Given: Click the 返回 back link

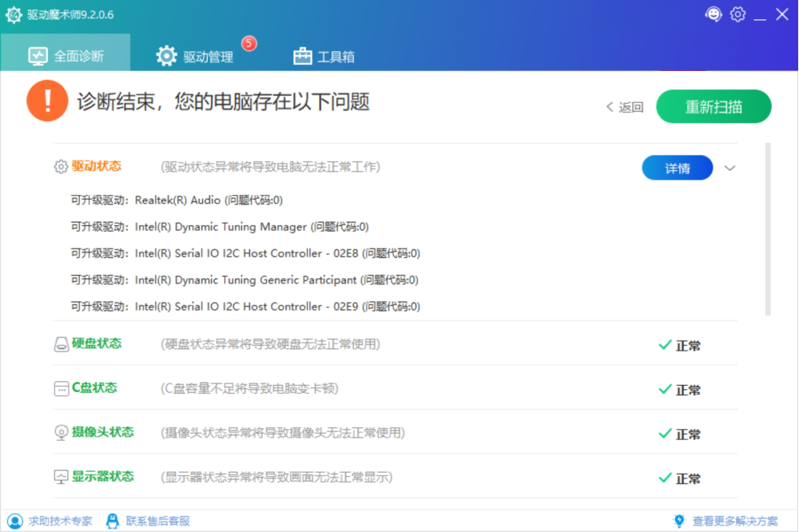Looking at the screenshot, I should (x=625, y=106).
